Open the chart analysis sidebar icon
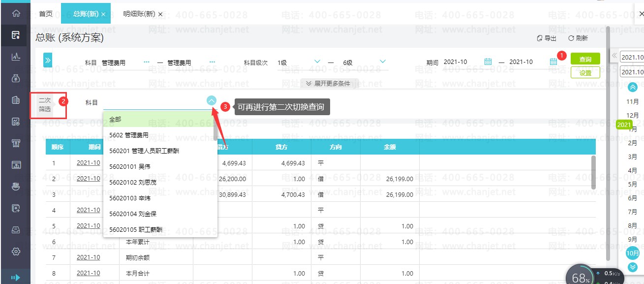Viewport: 644px width, 284px height. point(16,57)
